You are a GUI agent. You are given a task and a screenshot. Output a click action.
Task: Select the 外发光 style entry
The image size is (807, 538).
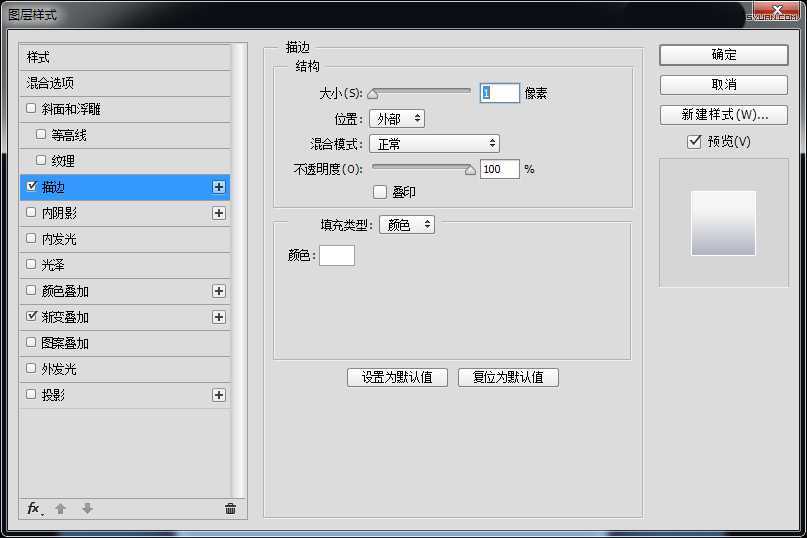click(58, 369)
